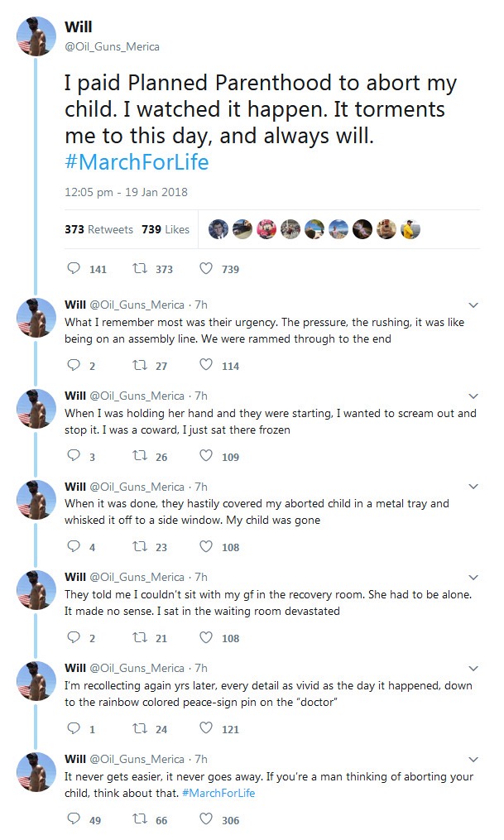View the 739 Likes list

click(x=166, y=229)
